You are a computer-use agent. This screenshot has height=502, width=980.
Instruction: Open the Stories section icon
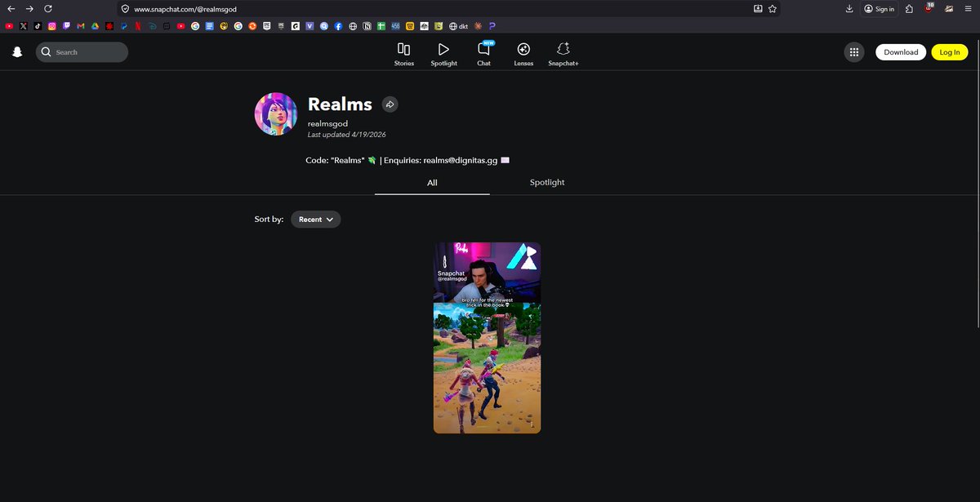point(403,49)
